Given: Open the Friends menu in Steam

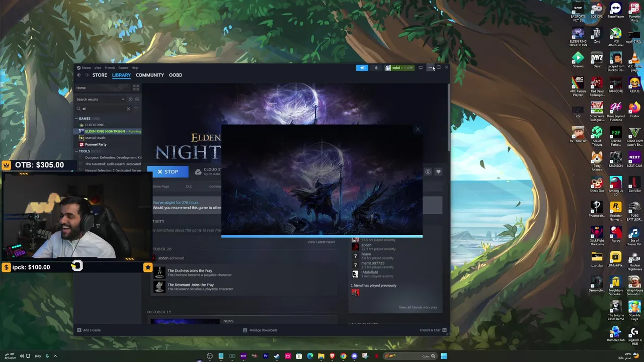Looking at the screenshot, I should (110, 67).
